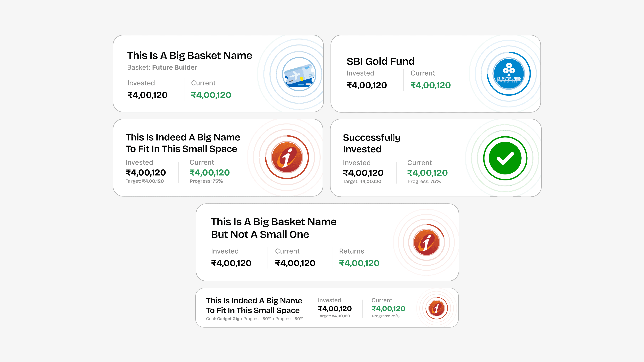This screenshot has height=362, width=644.
Task: Click the green Returns amount ₹4,00,120
Action: coord(359,263)
